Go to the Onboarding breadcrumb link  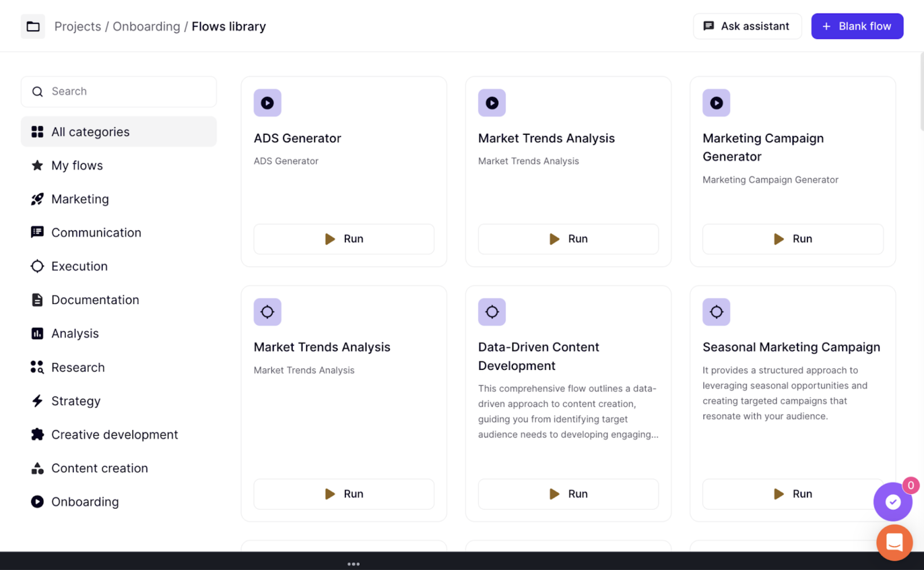146,27
